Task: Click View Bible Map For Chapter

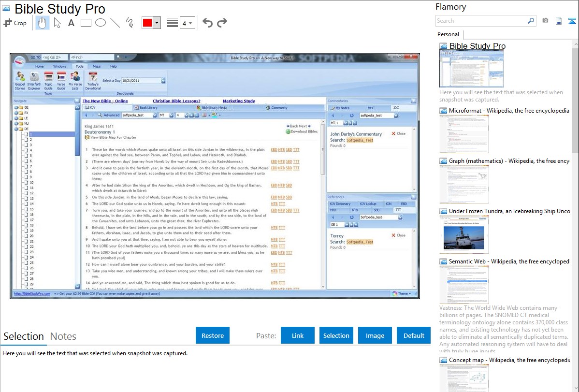Action: pos(111,137)
